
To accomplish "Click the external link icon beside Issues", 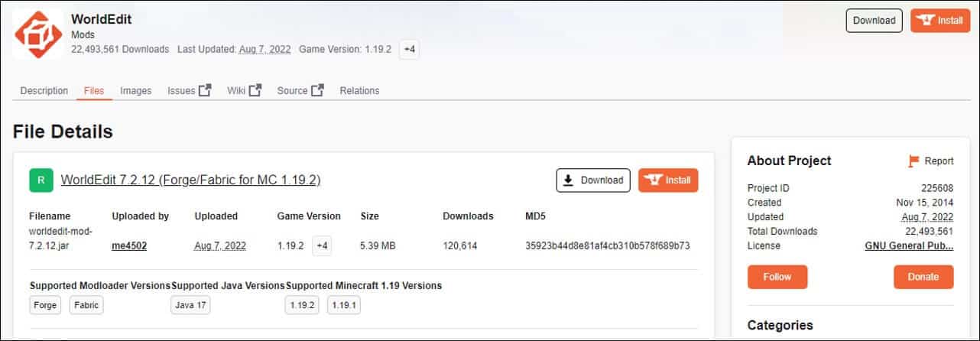I will (x=205, y=90).
